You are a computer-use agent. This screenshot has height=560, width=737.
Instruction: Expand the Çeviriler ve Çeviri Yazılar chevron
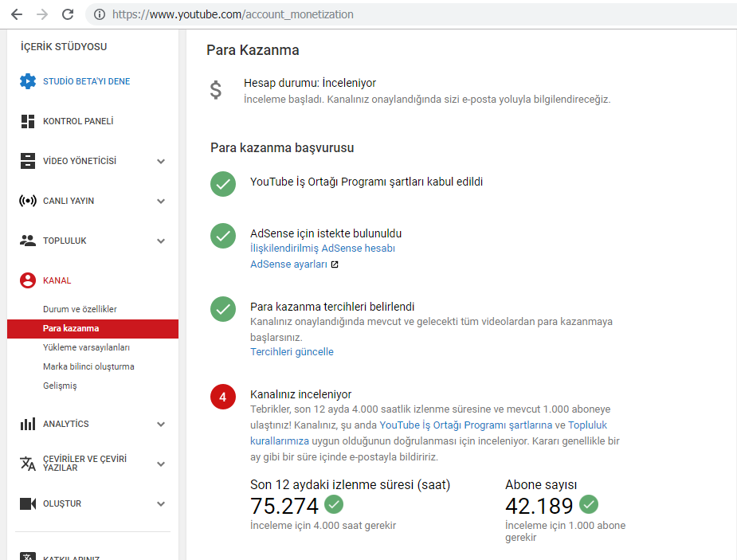click(x=161, y=464)
